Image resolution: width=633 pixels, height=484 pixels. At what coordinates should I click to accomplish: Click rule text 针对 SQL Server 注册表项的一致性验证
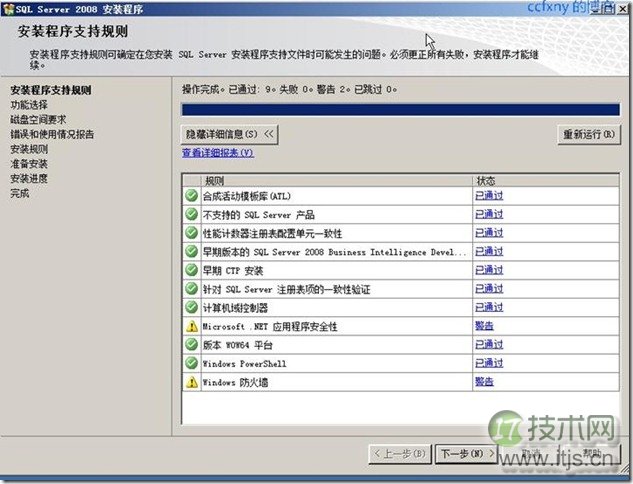tap(286, 289)
